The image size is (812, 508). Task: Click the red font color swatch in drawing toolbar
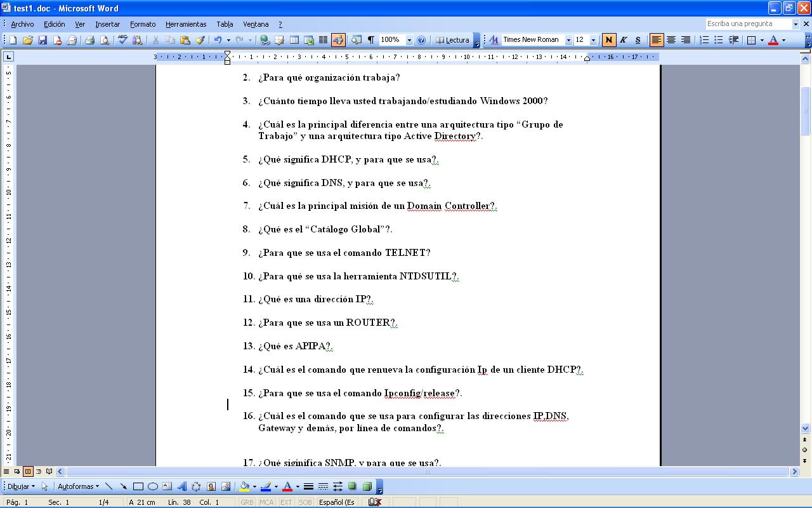click(x=287, y=487)
